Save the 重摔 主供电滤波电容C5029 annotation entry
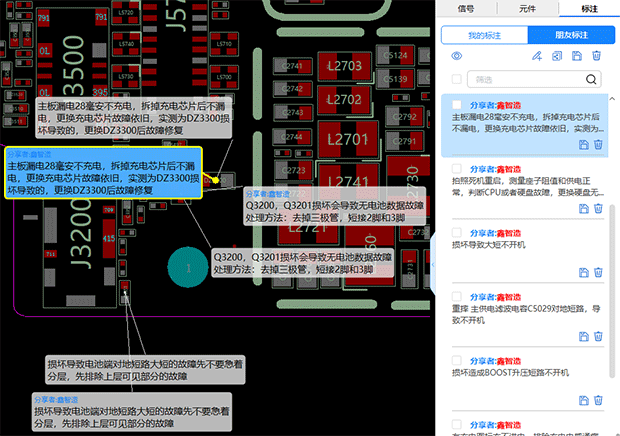 [x=584, y=336]
